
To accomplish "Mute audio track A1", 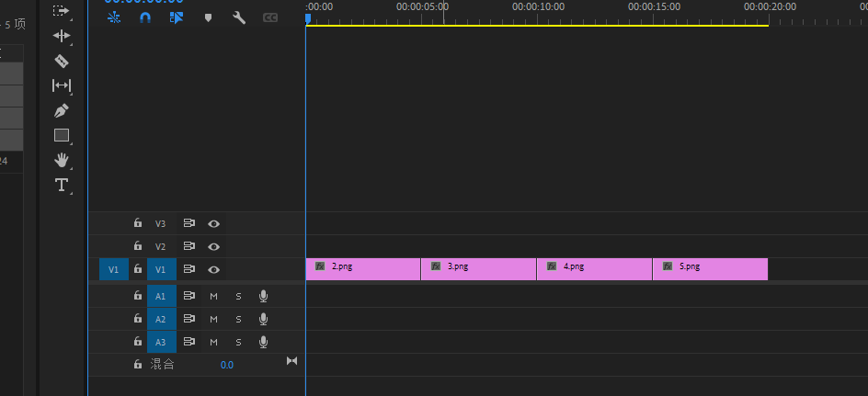I will pos(213,296).
